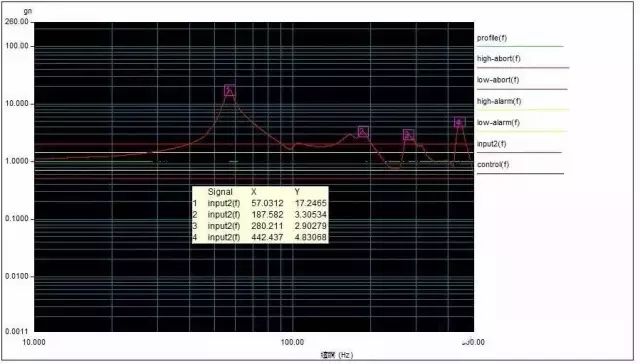640x364 pixels.
Task: Select the high-abort(f) legend entry
Action: 499,59
